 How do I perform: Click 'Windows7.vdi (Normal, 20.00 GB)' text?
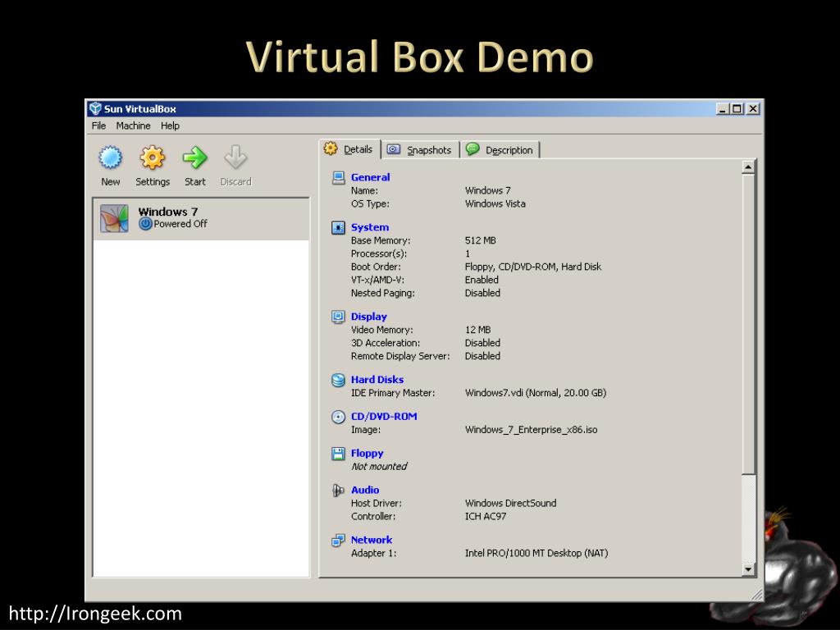535,393
